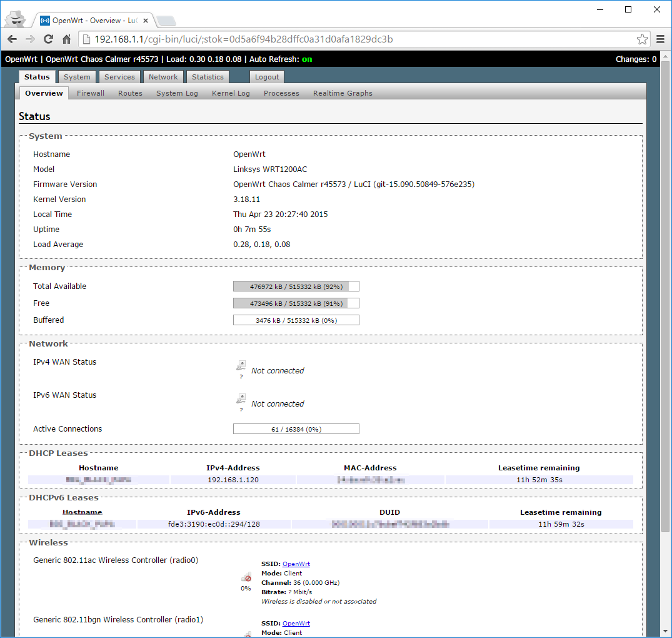The height and width of the screenshot is (638, 672).
Task: Follow the OpenWrt SSID link for radio0
Action: point(296,564)
